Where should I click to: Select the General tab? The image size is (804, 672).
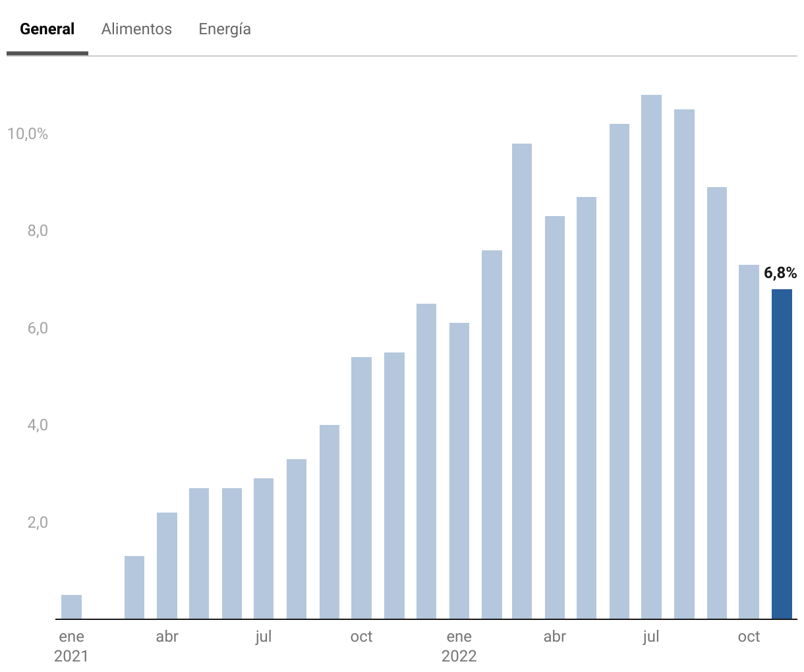47,29
